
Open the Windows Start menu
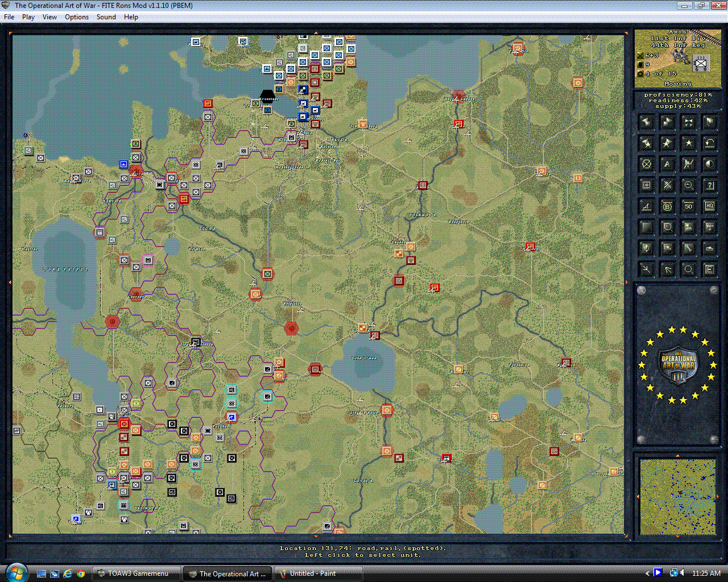15,572
